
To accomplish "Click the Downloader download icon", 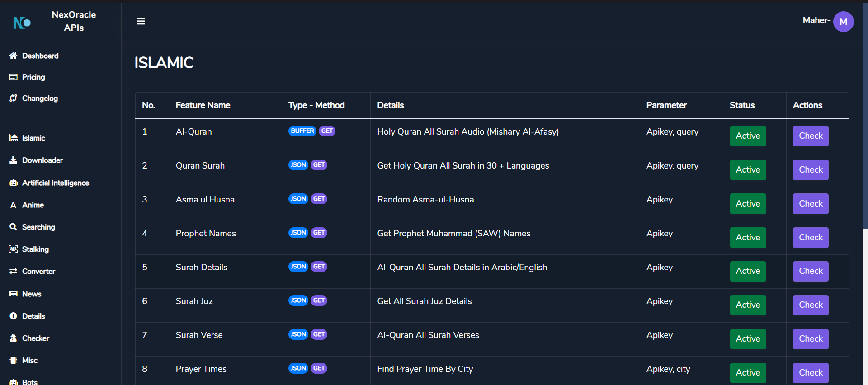I will 13,160.
